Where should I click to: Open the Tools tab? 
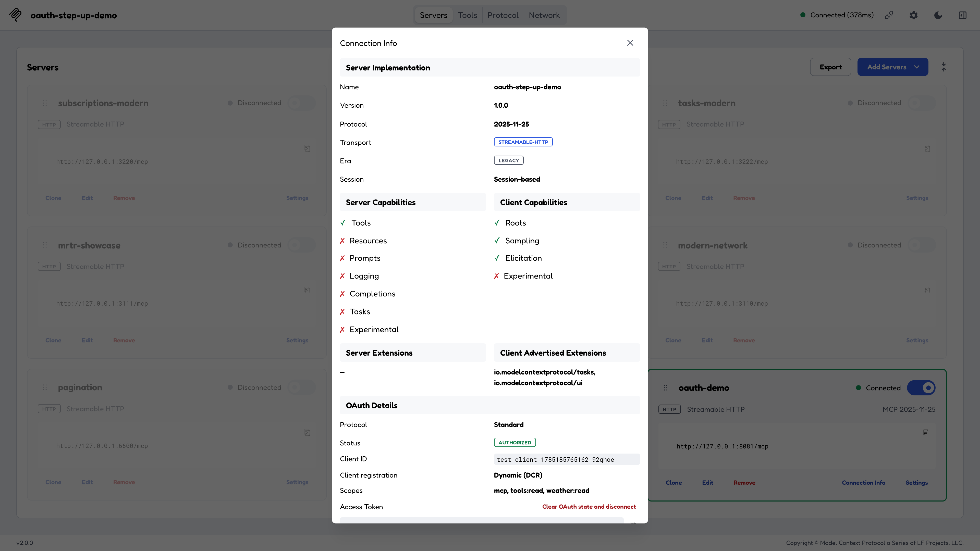point(467,15)
